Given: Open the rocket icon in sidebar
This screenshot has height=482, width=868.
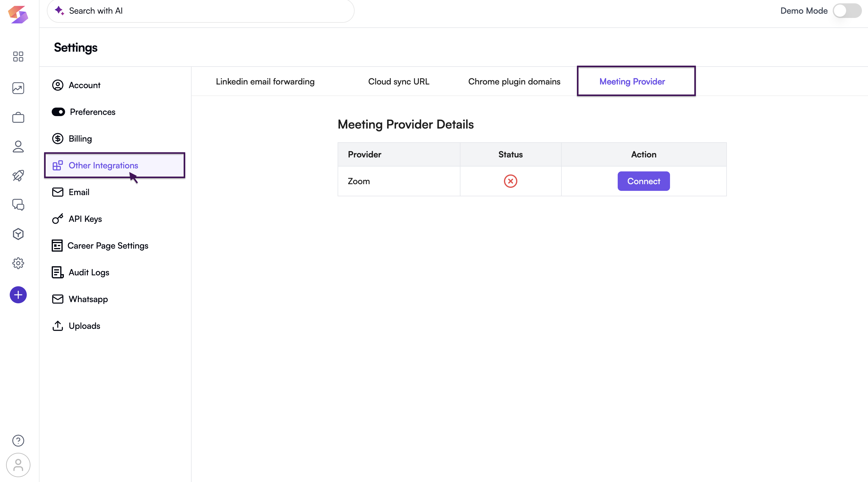Looking at the screenshot, I should (18, 175).
